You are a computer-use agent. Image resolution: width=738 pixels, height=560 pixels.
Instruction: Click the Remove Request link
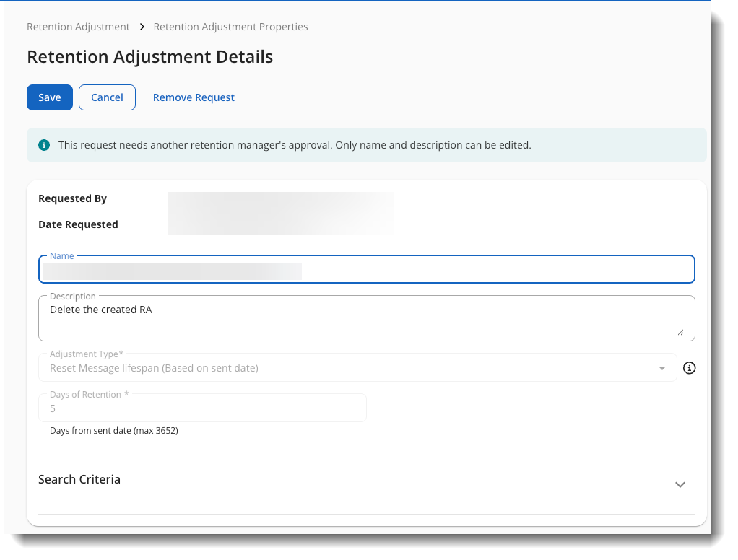point(194,97)
